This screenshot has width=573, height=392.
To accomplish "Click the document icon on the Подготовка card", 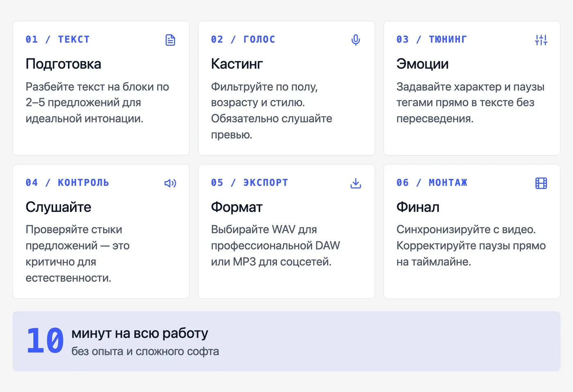I will coord(170,40).
